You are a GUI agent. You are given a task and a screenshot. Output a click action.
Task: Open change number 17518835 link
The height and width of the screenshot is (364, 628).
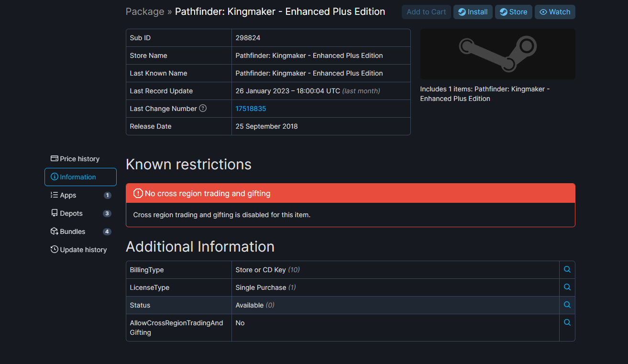click(x=251, y=109)
